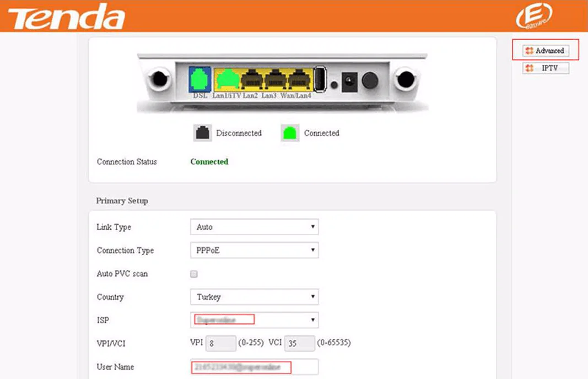Click the power jack on router image

coord(349,81)
